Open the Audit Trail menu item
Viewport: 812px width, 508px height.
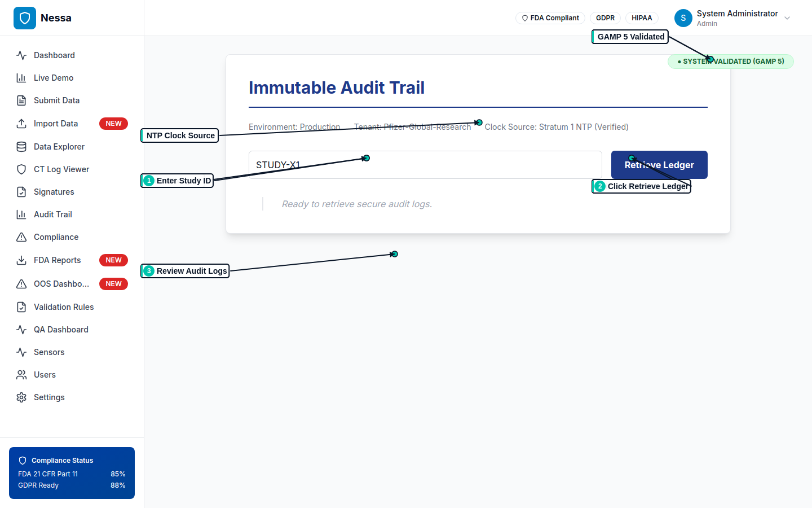click(x=53, y=214)
